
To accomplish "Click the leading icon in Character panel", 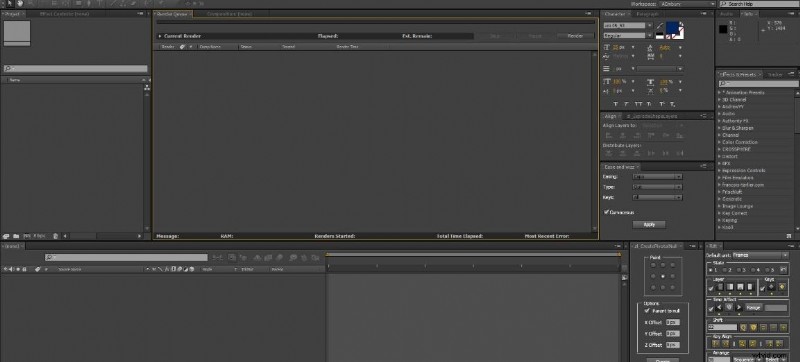I will (650, 47).
